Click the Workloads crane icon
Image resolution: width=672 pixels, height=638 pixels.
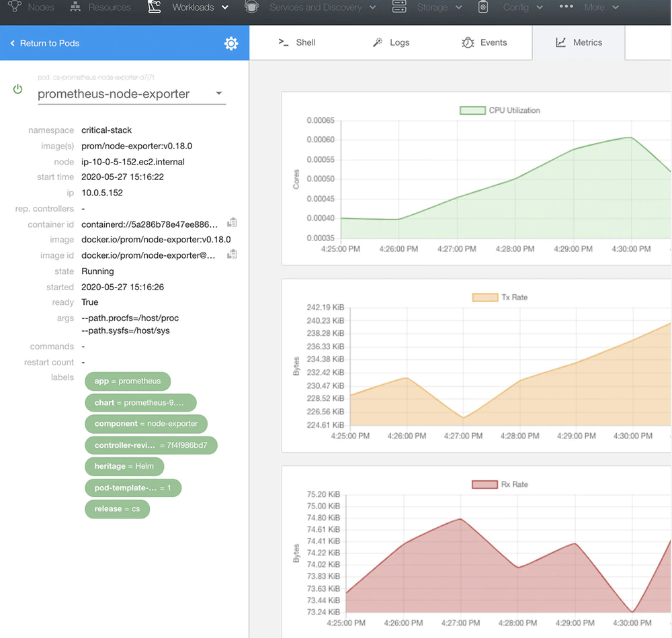coord(155,7)
